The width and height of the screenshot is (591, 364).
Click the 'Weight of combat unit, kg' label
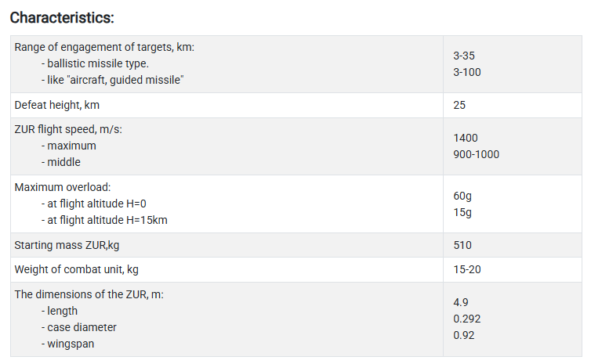pos(76,269)
